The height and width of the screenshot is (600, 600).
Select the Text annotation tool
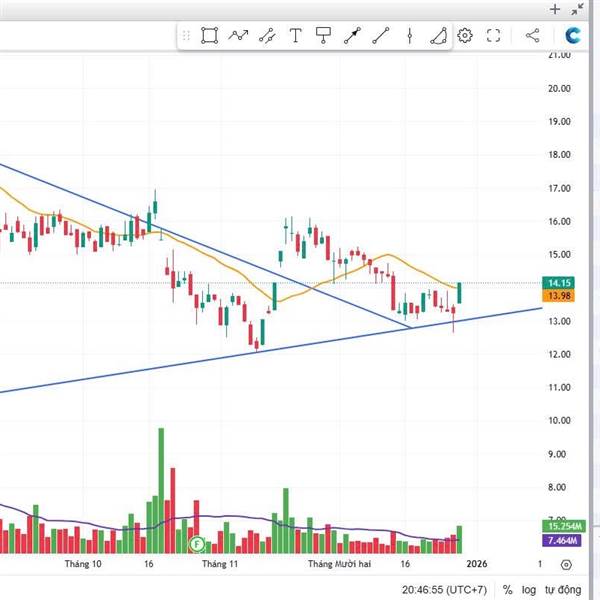[295, 36]
